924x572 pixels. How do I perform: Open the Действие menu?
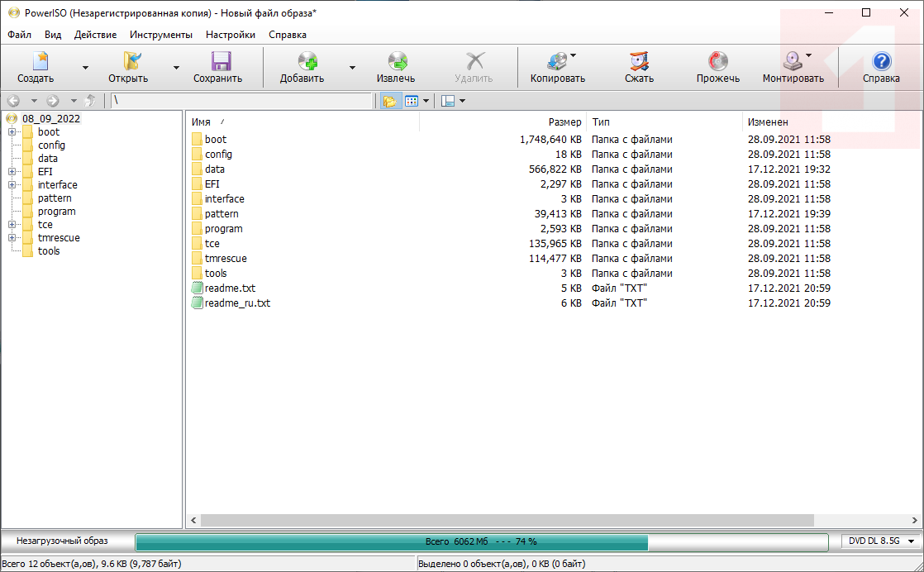coord(96,35)
